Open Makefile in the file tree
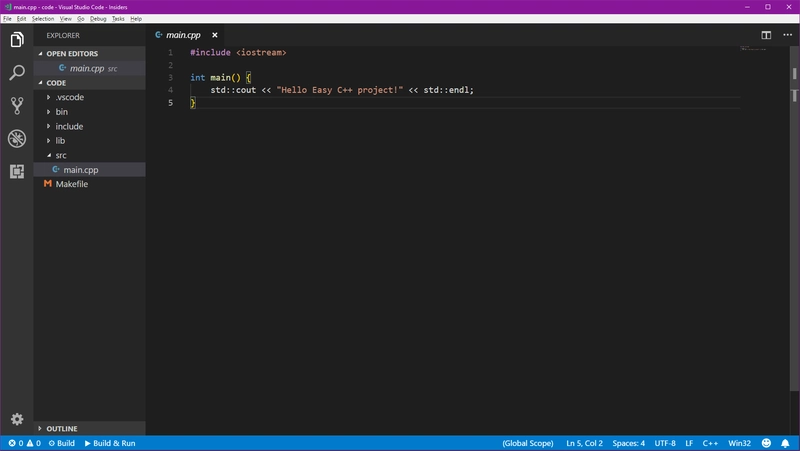800x451 pixels. point(71,184)
